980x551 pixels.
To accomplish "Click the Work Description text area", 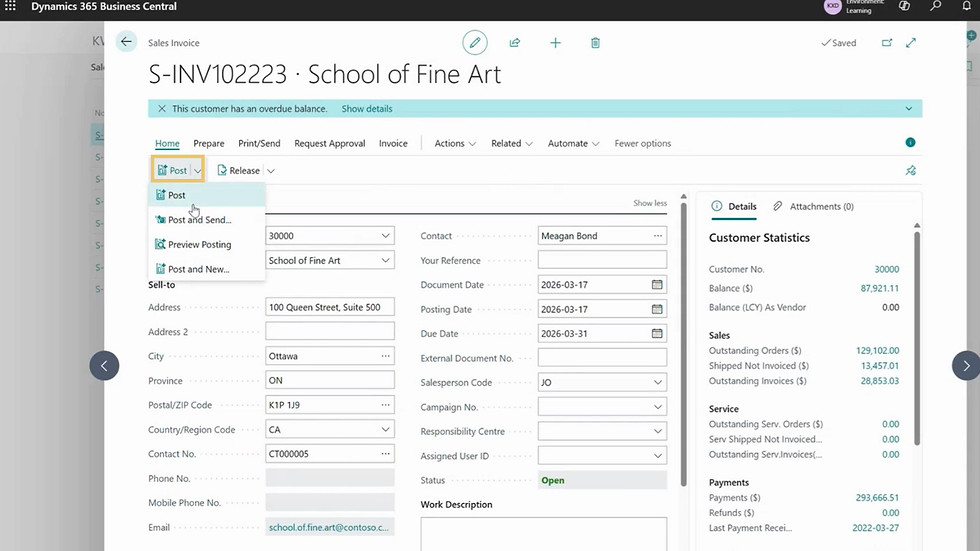I will point(543,534).
